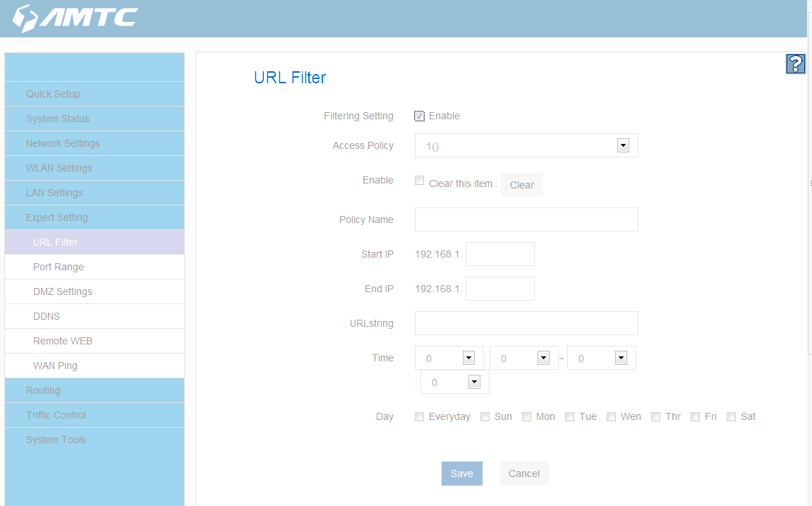812x506 pixels.
Task: Click the Start IP input field
Action: point(500,254)
